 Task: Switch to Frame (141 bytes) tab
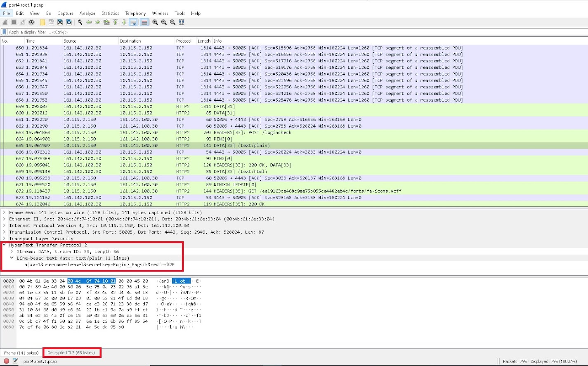click(21, 353)
